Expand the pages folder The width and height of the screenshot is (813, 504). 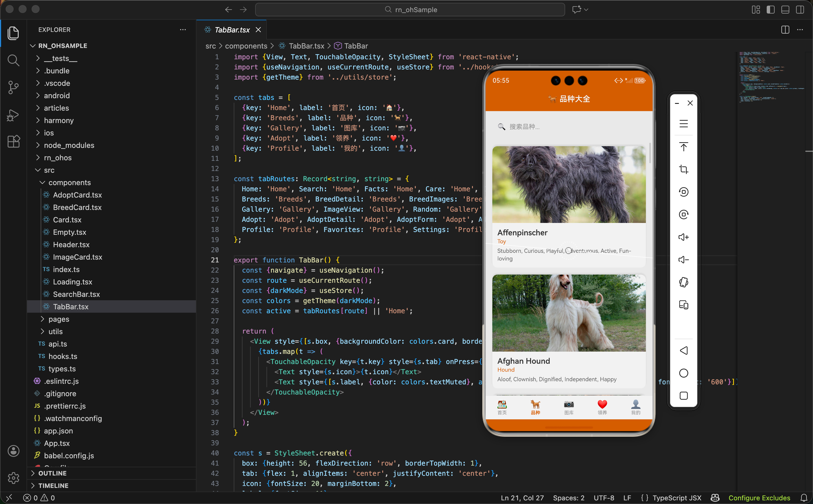59,319
